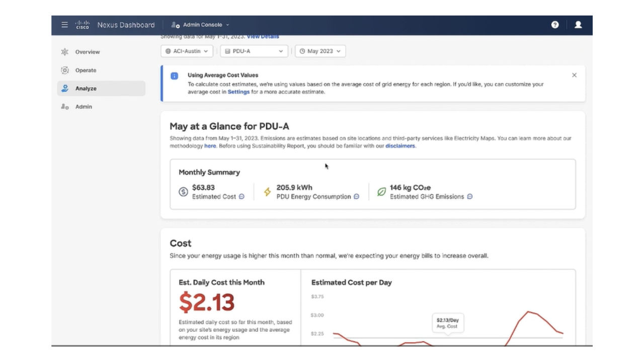644x362 pixels.
Task: Click the $2.13/Day average cost marker
Action: [448, 323]
